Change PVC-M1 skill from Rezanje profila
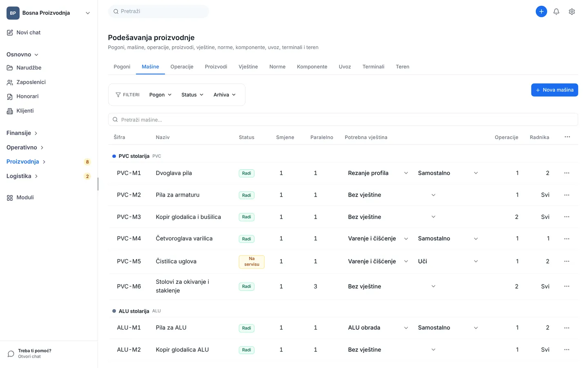 tap(378, 173)
